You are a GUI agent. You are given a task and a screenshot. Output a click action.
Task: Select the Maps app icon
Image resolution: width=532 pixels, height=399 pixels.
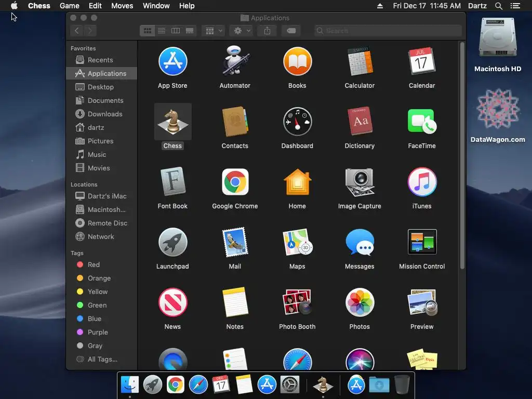[297, 242]
